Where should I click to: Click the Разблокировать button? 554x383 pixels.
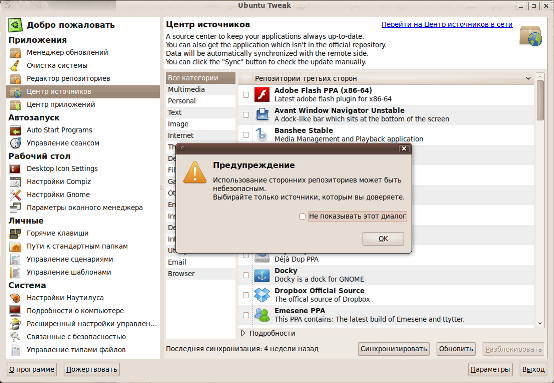point(513,349)
